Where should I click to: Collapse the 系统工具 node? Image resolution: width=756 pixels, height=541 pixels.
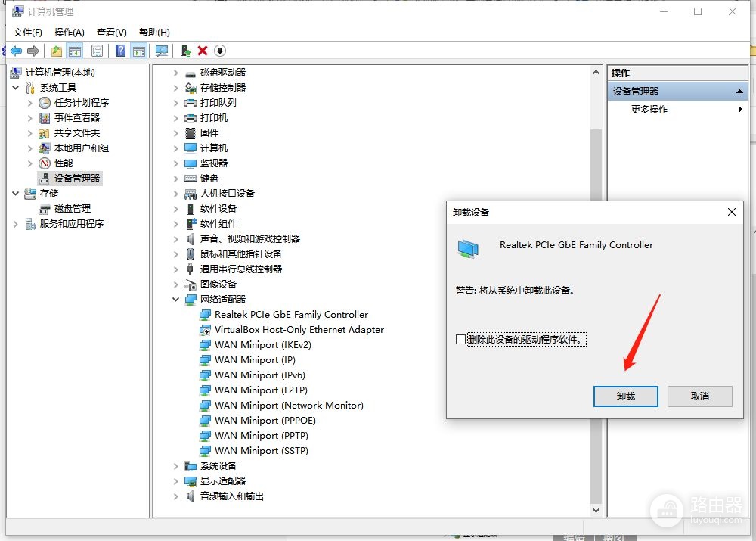(x=15, y=87)
